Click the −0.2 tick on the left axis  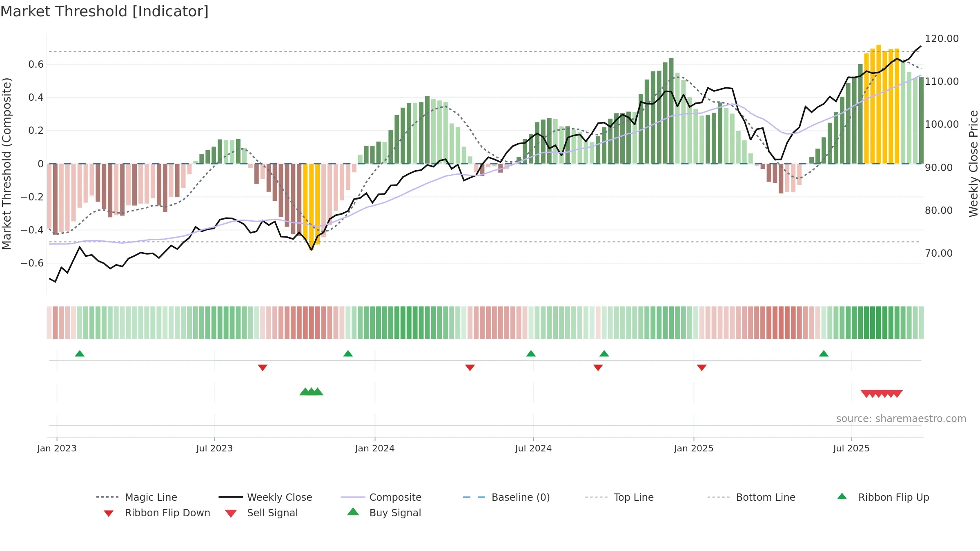(x=32, y=197)
